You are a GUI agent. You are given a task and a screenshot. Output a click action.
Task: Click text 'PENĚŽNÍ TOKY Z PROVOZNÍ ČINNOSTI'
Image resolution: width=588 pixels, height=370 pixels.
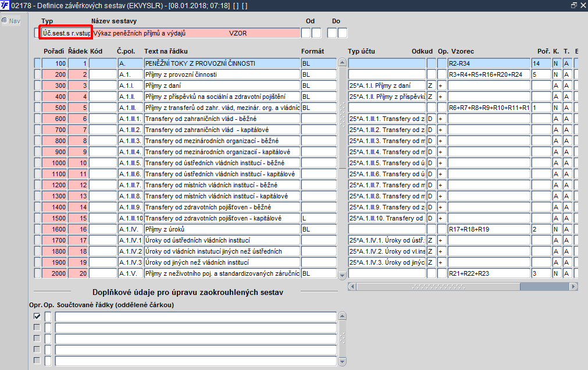200,63
